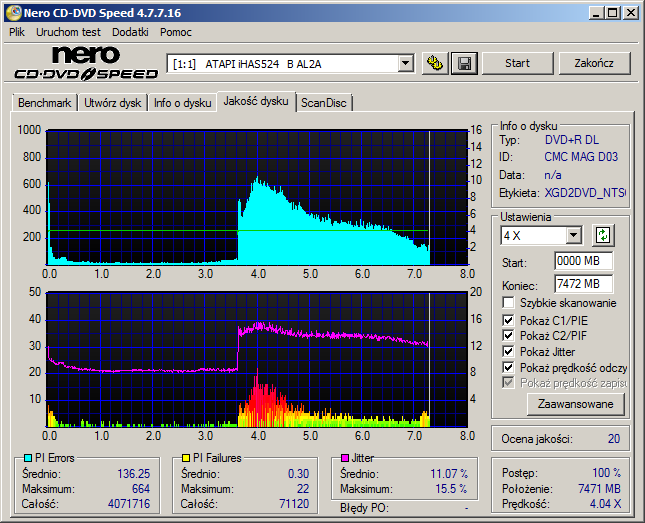Click the Jitter maximum 15.5 %
The width and height of the screenshot is (645, 523).
coord(451,489)
